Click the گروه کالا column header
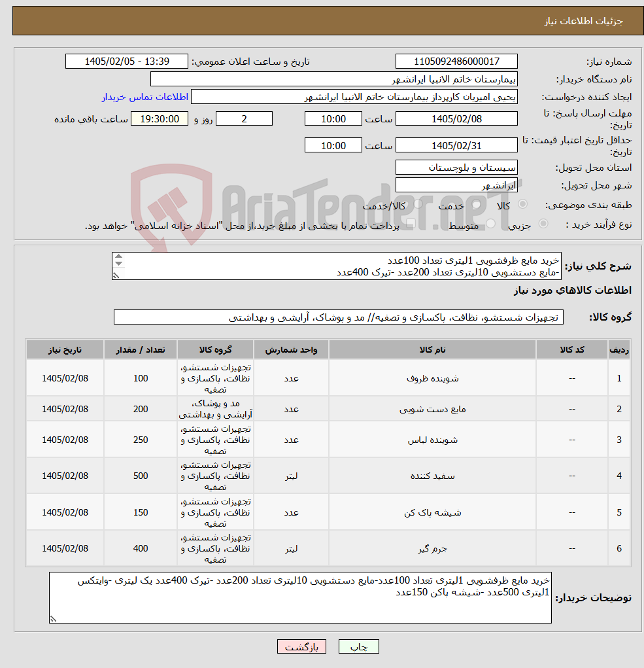This screenshot has width=644, height=668. pos(215,350)
